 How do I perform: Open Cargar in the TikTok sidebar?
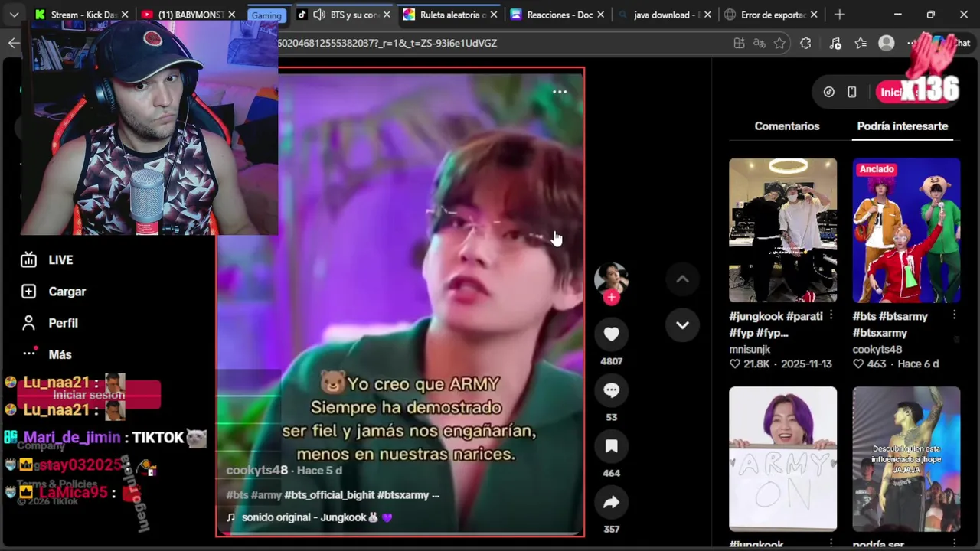click(x=54, y=292)
